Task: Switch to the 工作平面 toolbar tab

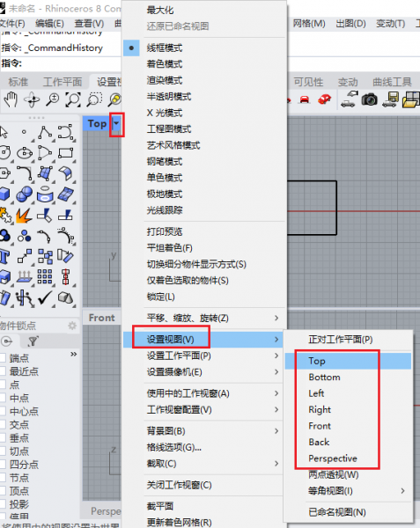Action: pyautogui.click(x=63, y=82)
